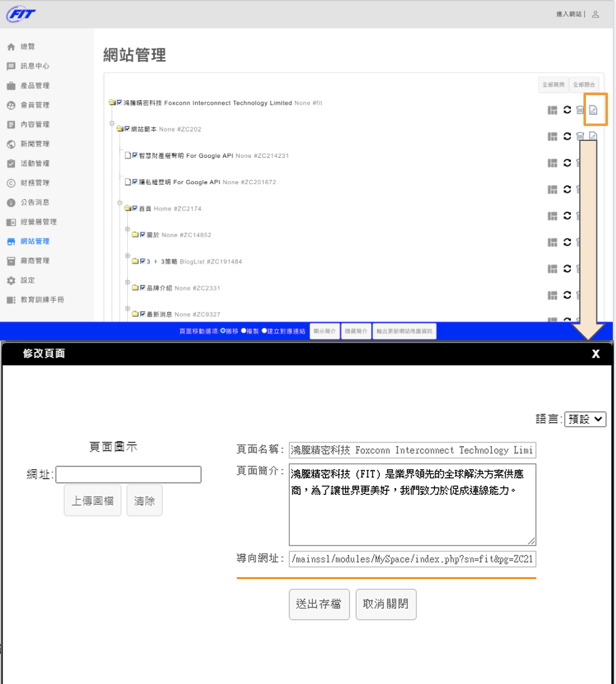Toggle the checkbox for 關於
Screen dimensions: 616x684
tap(143, 235)
